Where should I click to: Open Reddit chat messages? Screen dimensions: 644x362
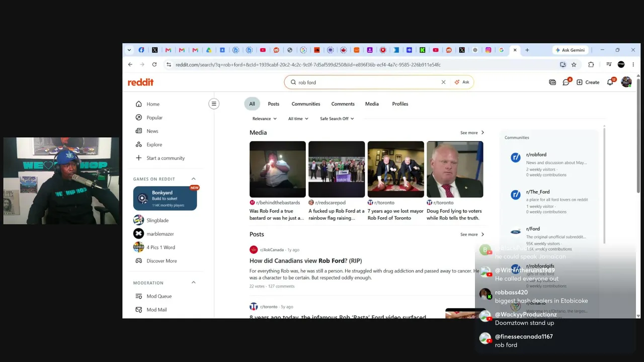566,82
